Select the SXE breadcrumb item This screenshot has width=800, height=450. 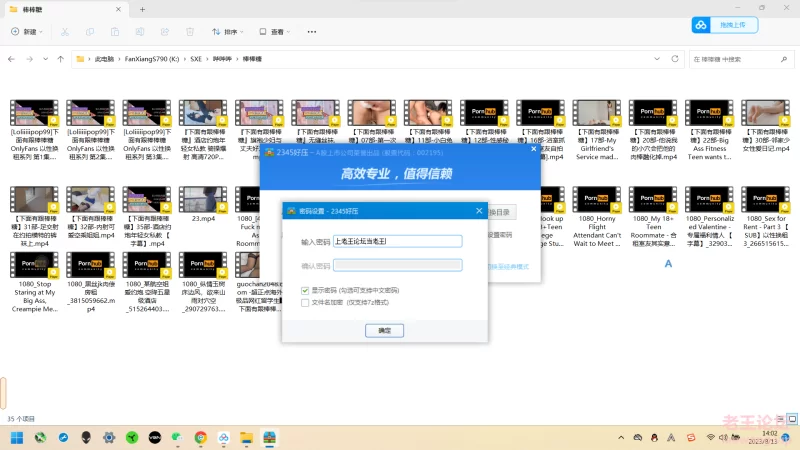coord(196,59)
